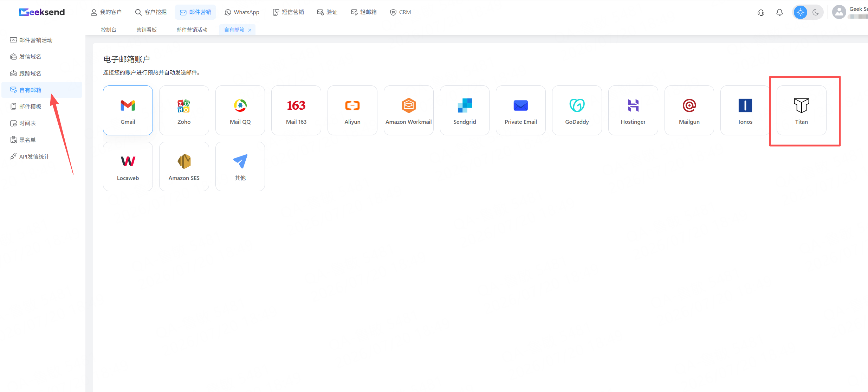Open 自有邮箱 in sidebar

[42, 90]
